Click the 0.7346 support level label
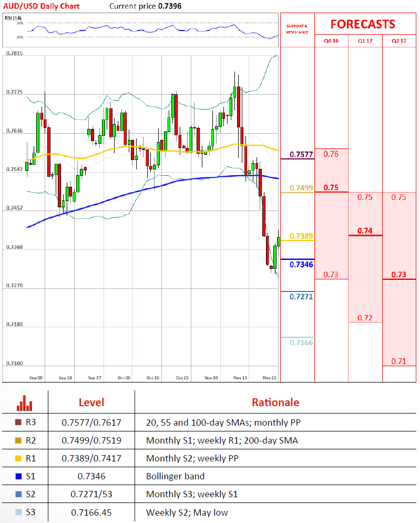This screenshot has height=523, width=420. pos(301,265)
